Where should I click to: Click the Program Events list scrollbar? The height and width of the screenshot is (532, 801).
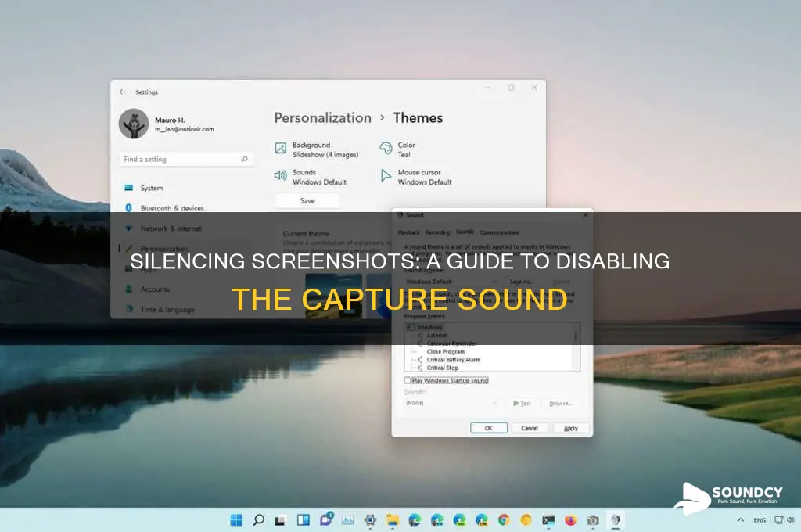pyautogui.click(x=576, y=347)
